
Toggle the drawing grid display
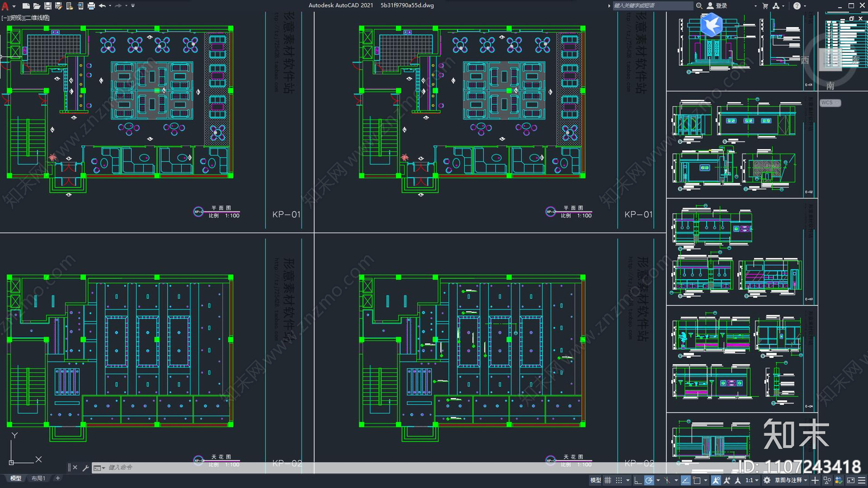[608, 480]
